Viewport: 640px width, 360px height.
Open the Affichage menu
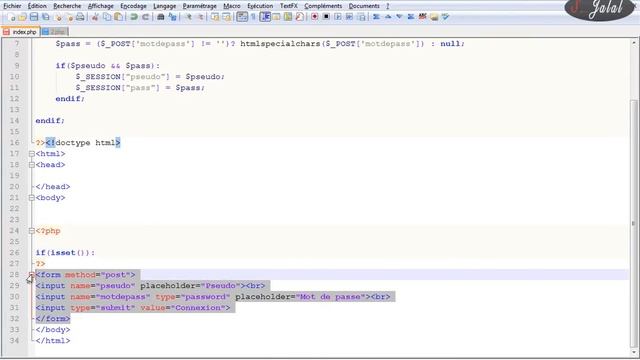101,6
